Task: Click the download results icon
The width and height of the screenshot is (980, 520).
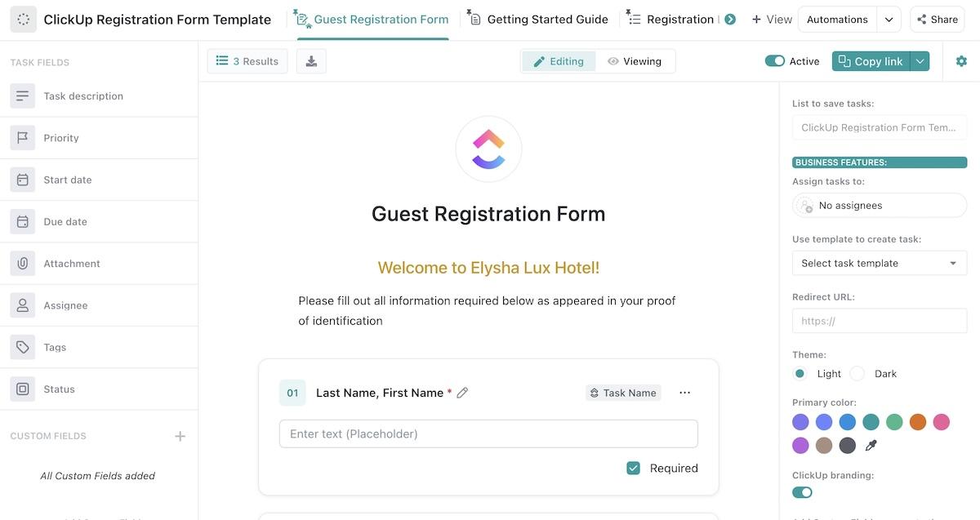Action: (311, 61)
